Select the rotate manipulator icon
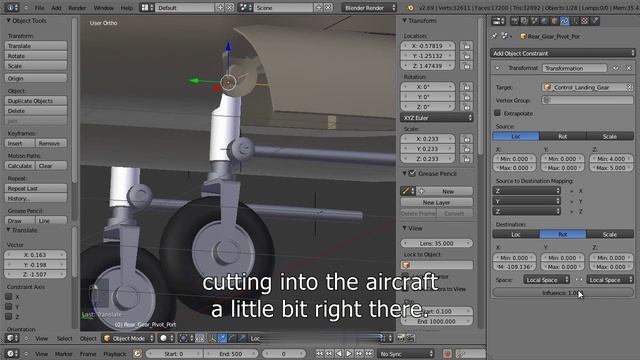 click(232, 338)
